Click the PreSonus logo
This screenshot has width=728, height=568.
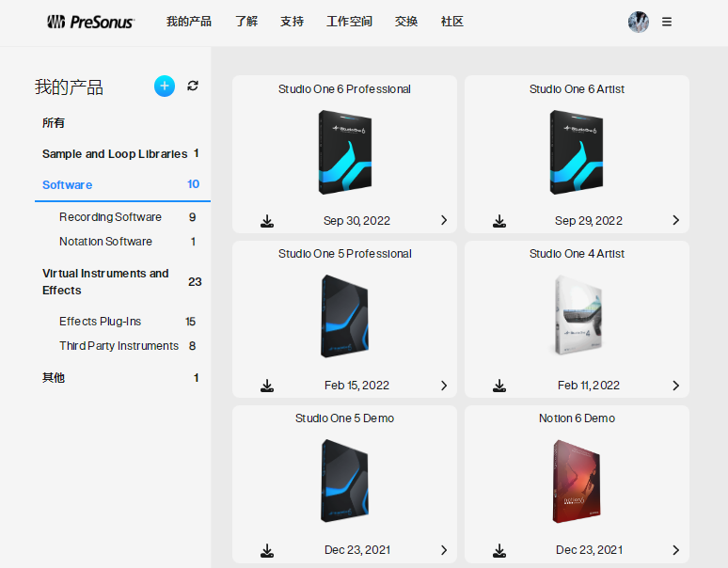(91, 22)
